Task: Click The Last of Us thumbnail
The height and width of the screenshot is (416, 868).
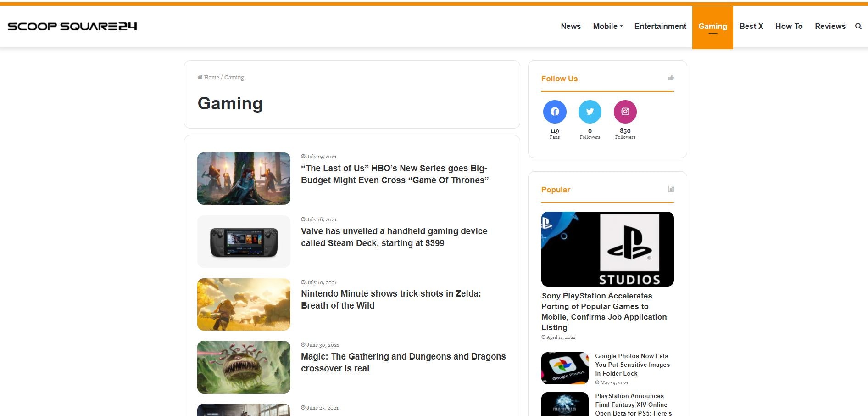Action: pos(244,179)
